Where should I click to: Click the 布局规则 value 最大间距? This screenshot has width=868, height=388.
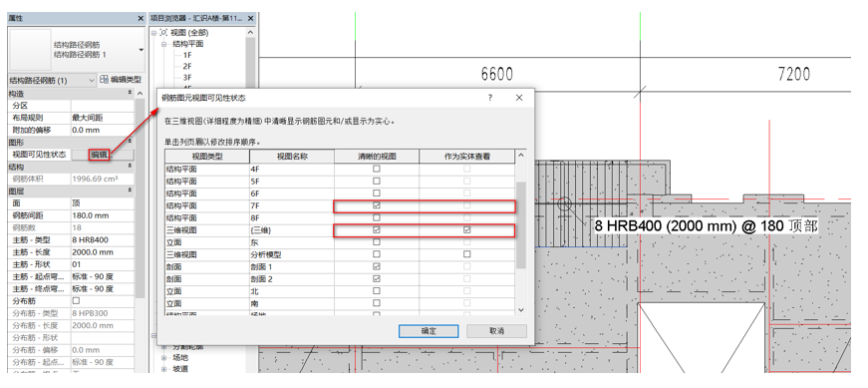coord(103,118)
